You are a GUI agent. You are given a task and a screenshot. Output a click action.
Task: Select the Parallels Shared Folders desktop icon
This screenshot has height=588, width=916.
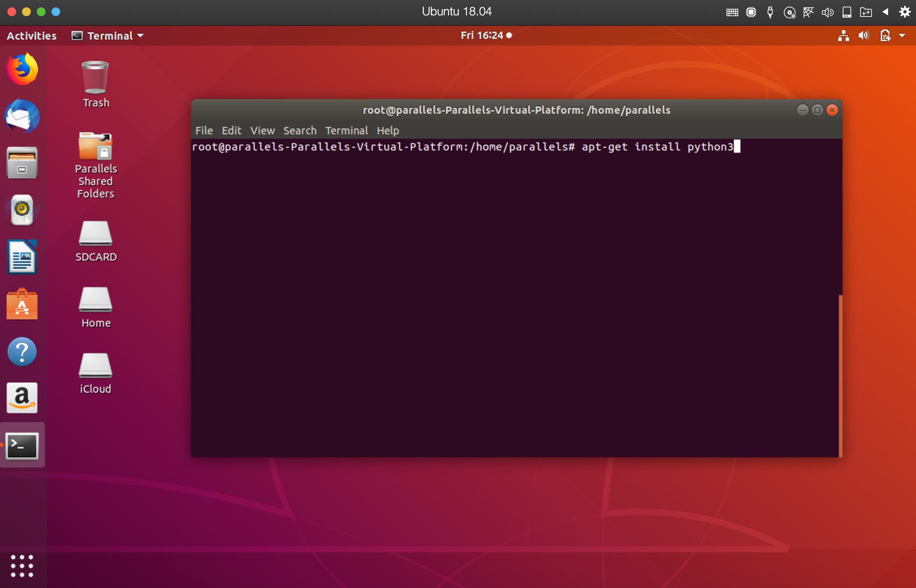[x=95, y=165]
